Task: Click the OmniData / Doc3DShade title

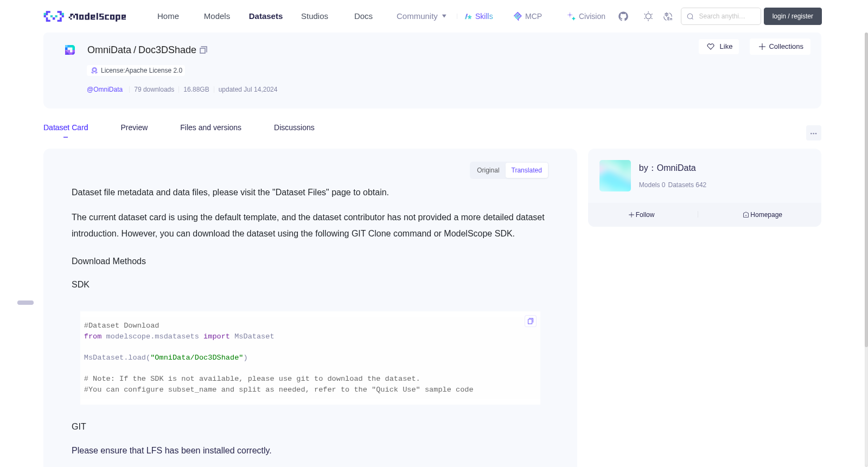Action: coord(142,50)
